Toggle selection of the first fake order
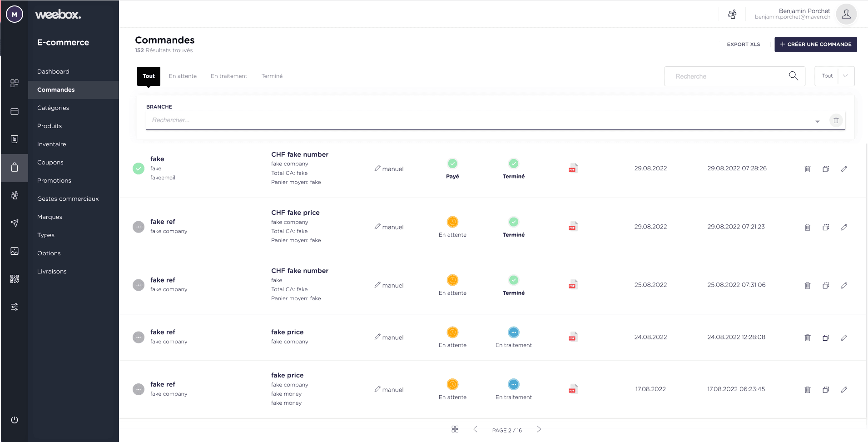The width and height of the screenshot is (868, 442). [x=138, y=169]
